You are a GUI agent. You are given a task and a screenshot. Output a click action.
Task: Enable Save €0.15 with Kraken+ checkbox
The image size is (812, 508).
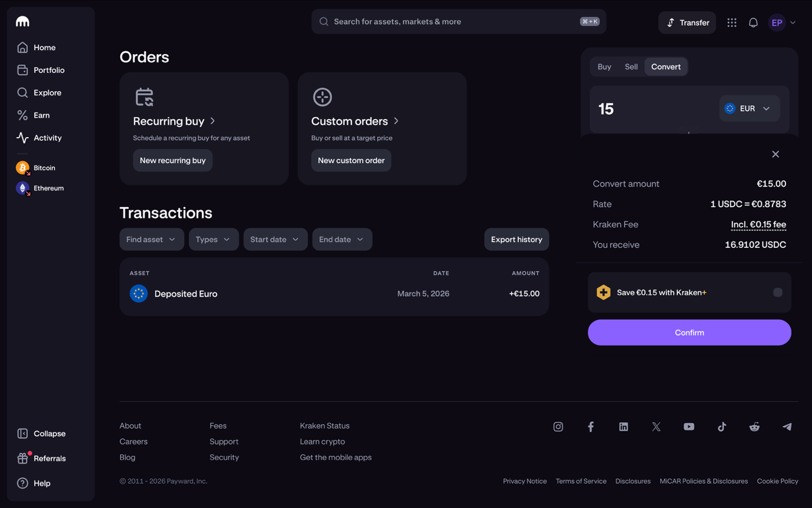778,293
